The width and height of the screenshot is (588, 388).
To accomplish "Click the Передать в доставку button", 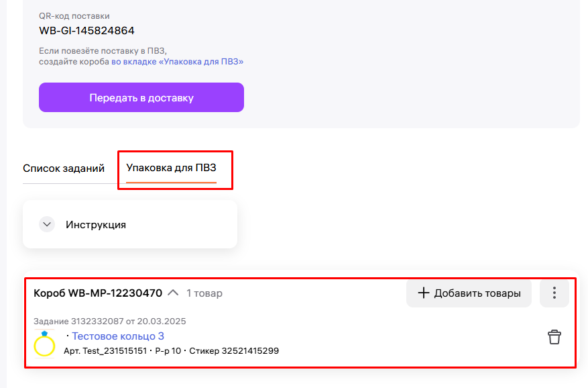I will pos(141,97).
